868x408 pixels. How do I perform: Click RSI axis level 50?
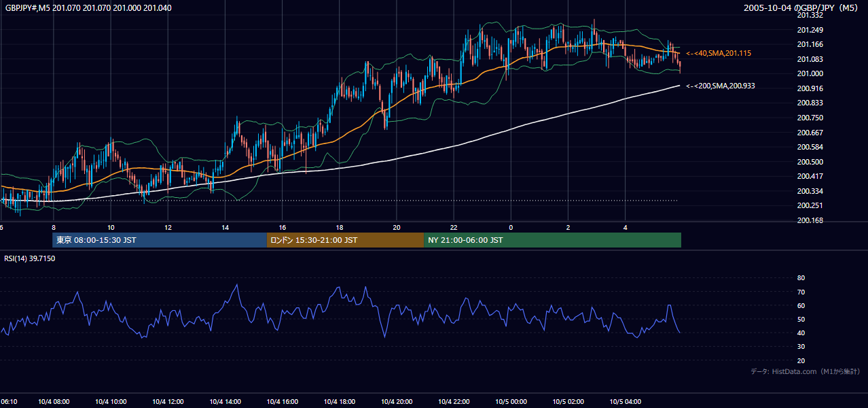[x=801, y=319]
